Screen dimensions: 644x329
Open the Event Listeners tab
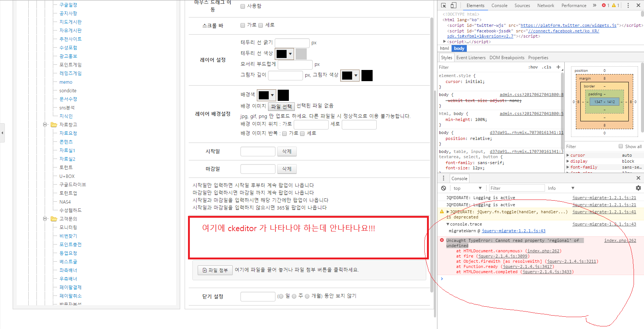[471, 58]
